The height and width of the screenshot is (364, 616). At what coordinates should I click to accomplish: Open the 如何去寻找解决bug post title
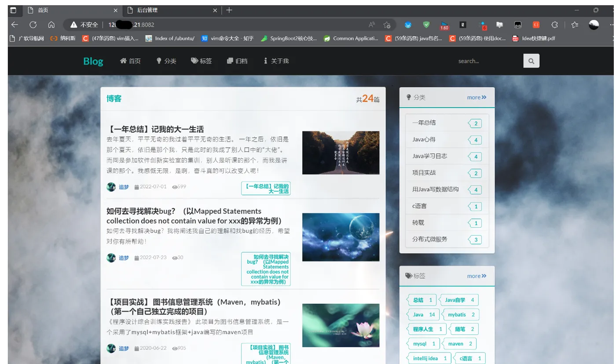tap(194, 216)
